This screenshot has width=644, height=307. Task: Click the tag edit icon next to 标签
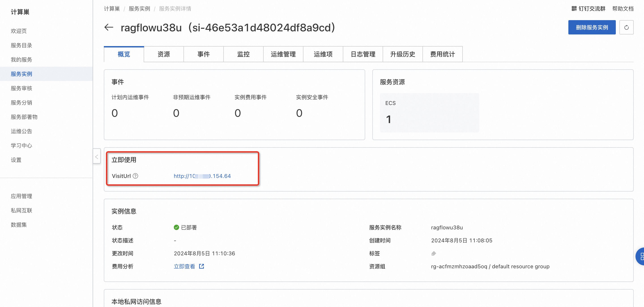434,253
